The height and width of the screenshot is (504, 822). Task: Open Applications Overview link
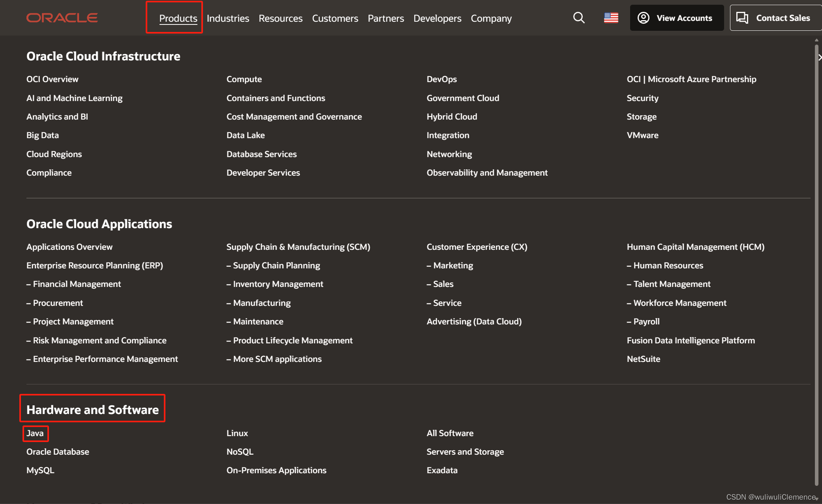(x=69, y=247)
